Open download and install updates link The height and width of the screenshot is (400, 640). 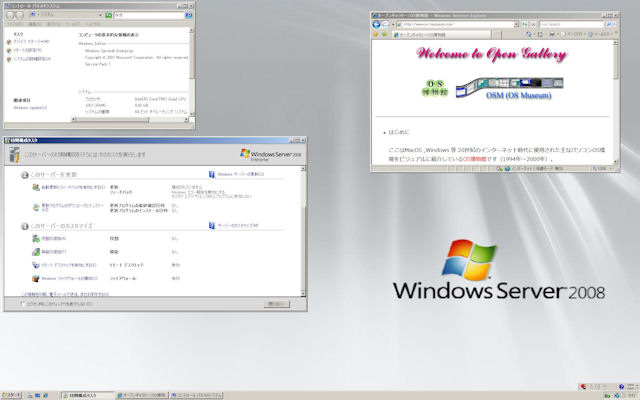(73, 207)
